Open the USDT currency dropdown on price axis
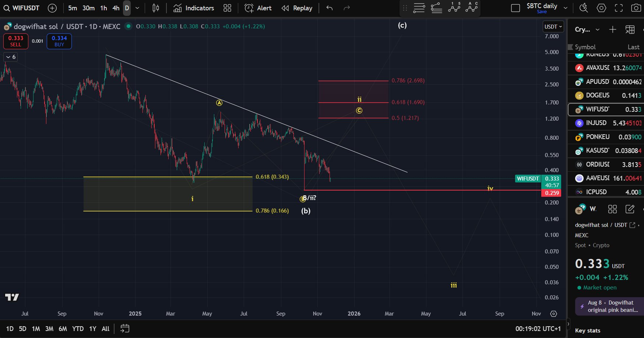Viewport: 644px width, 338px height. 553,26
